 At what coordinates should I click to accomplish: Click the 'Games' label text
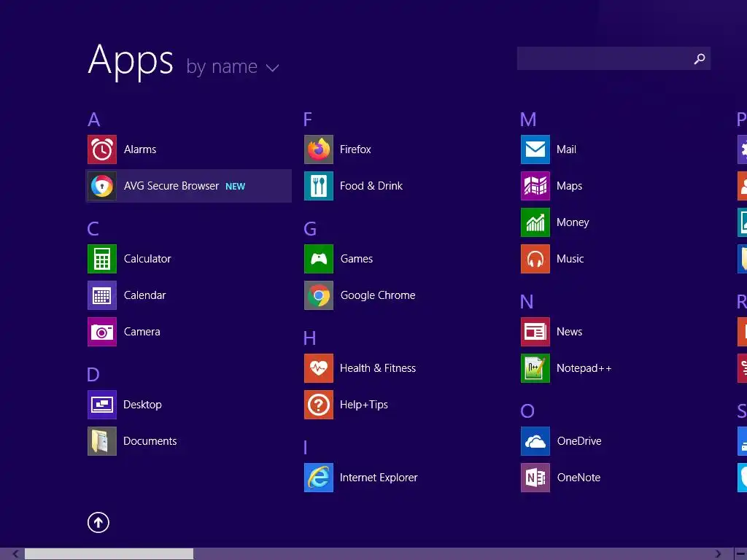(356, 259)
